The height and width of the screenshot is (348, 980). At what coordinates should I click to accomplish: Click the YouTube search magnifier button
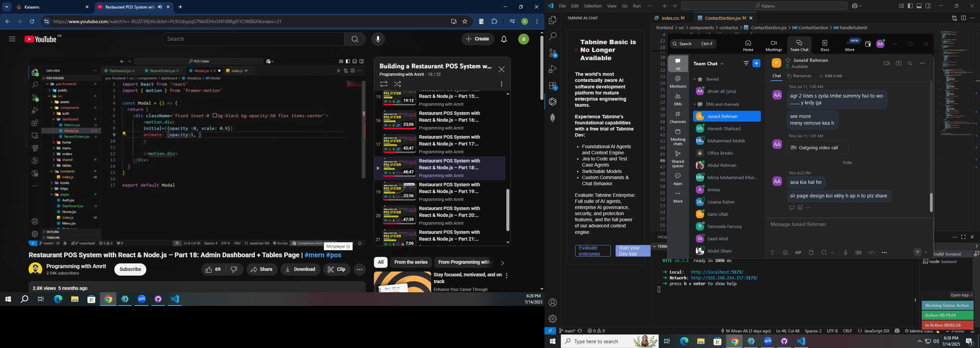coord(355,39)
